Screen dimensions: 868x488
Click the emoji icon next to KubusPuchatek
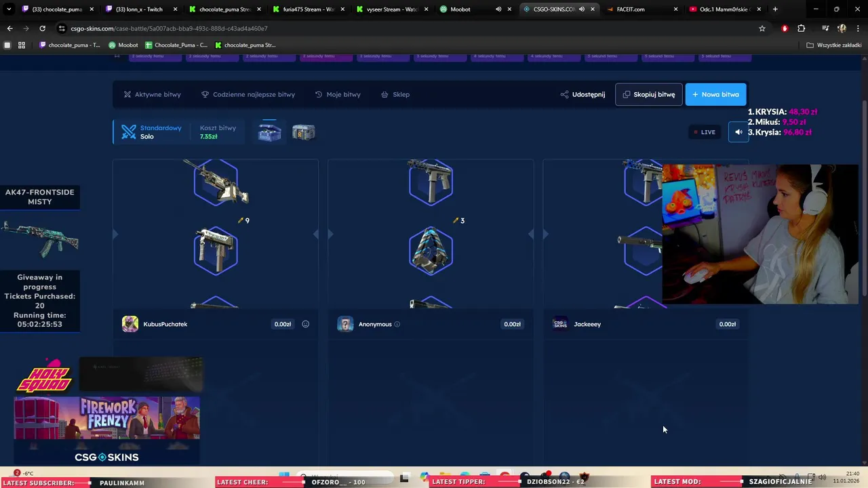coord(305,324)
